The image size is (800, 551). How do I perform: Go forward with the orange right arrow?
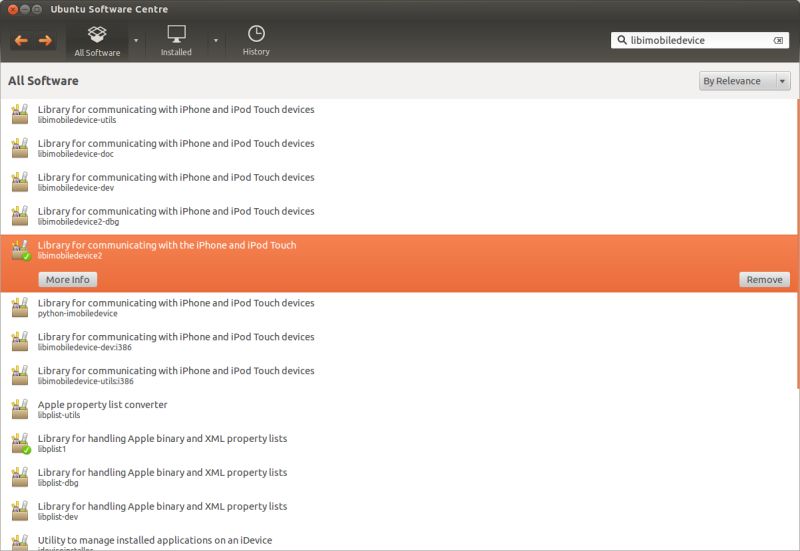(x=45, y=40)
